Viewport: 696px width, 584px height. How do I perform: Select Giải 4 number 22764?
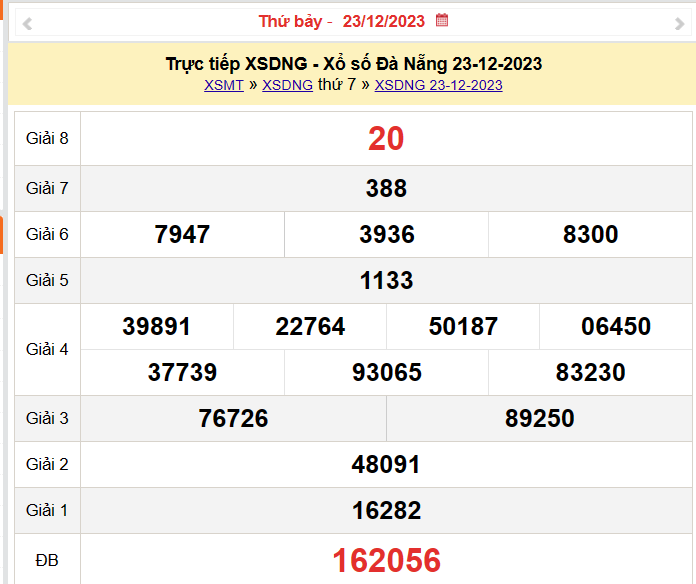pyautogui.click(x=310, y=327)
